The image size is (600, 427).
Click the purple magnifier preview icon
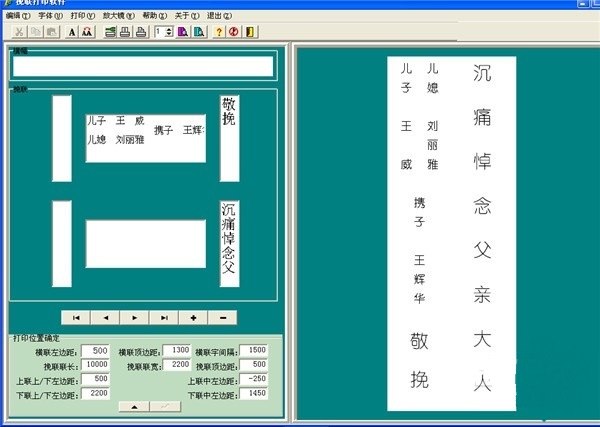pyautogui.click(x=183, y=32)
